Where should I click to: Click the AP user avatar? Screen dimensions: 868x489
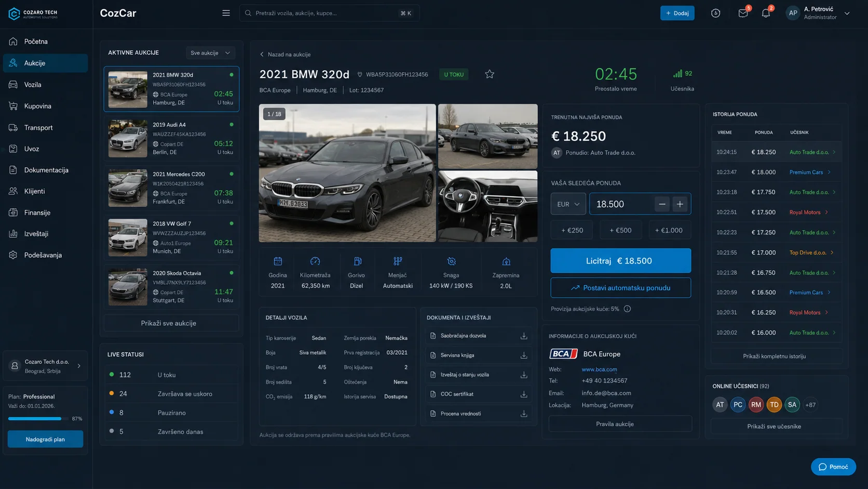(x=793, y=13)
